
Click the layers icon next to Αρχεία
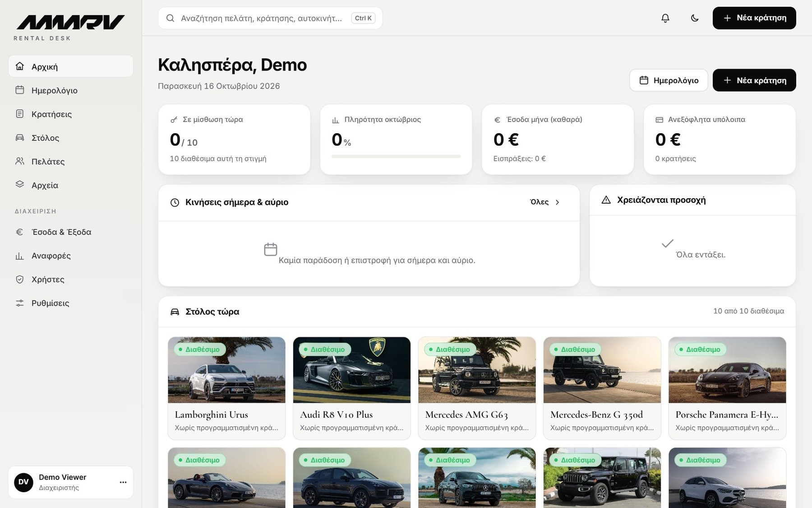[x=19, y=184]
